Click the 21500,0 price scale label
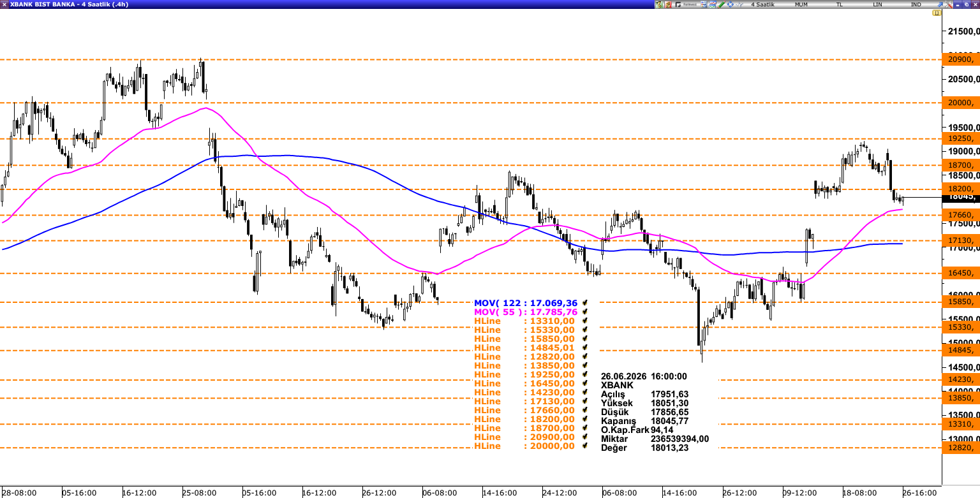Image resolution: width=980 pixels, height=498 pixels. (x=963, y=31)
